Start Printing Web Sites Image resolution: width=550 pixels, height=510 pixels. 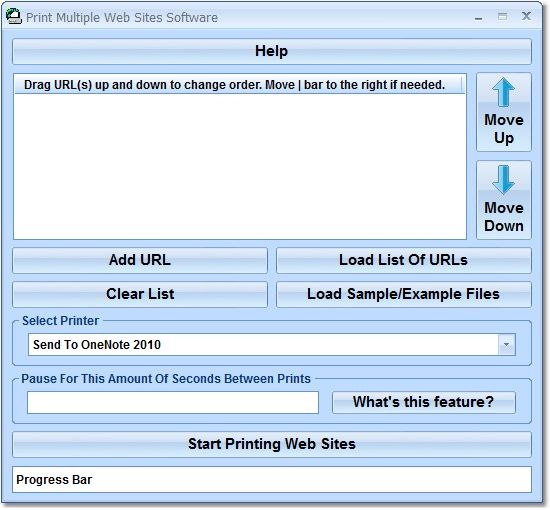pyautogui.click(x=272, y=444)
